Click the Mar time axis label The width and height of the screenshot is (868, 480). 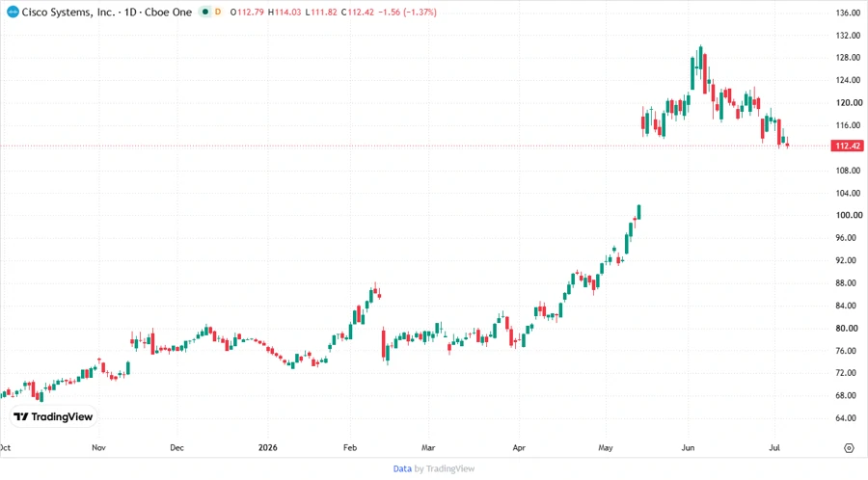tap(428, 447)
